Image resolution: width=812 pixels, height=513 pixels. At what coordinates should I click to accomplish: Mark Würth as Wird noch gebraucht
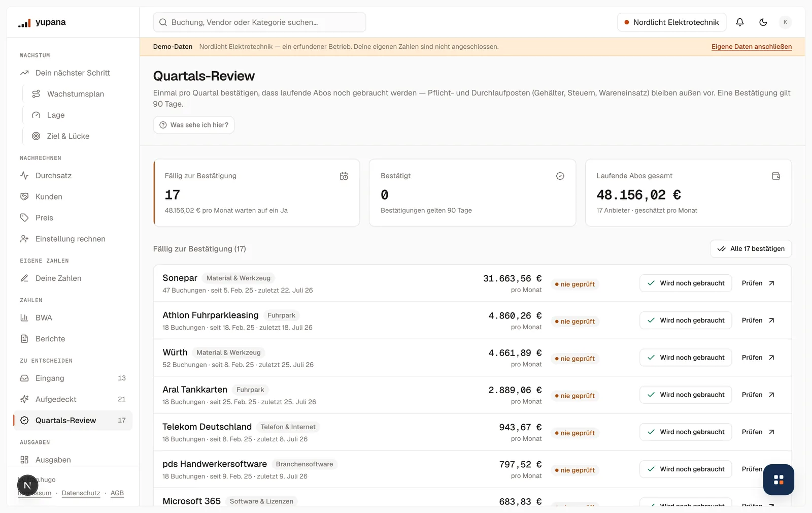(x=686, y=358)
